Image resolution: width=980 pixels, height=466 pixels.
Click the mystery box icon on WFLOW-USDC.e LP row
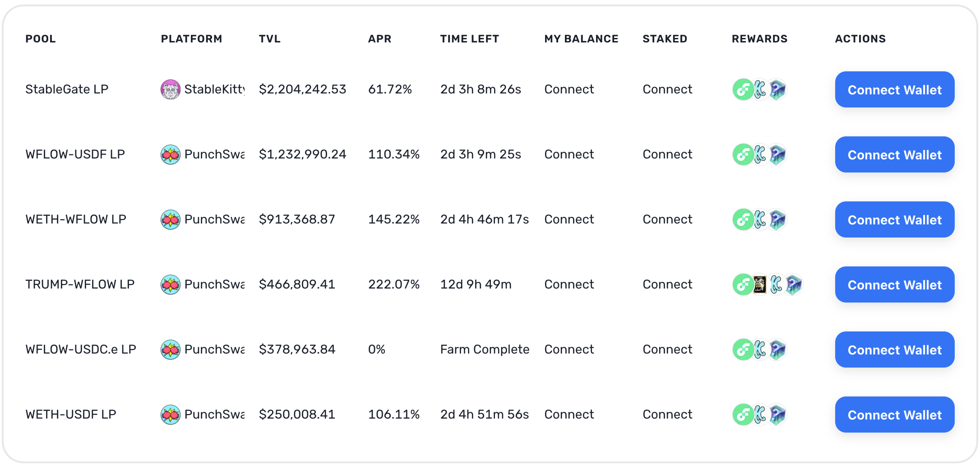tap(777, 349)
